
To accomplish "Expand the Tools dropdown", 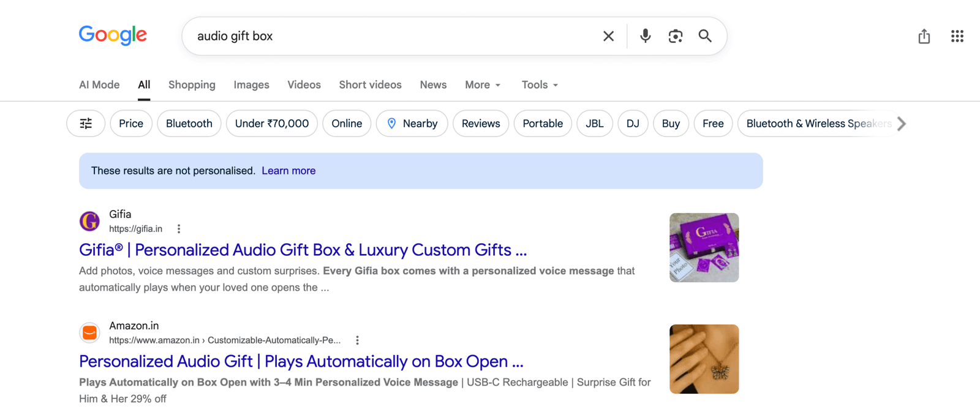I will coord(540,85).
